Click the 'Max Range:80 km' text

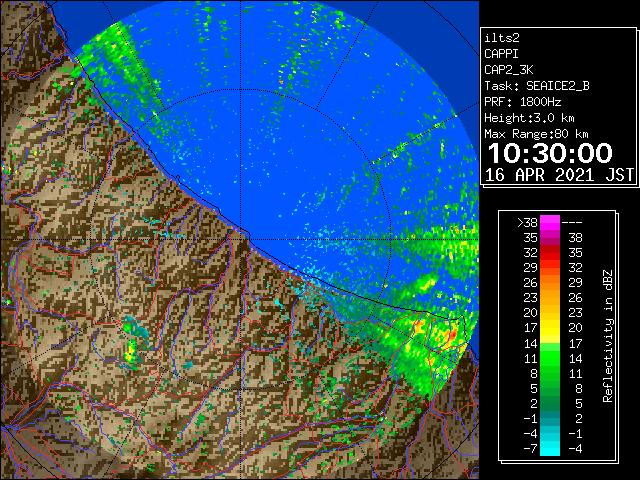(x=536, y=134)
